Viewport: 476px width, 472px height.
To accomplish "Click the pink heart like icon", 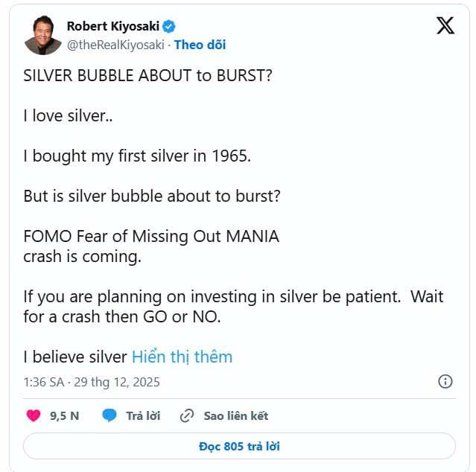I will (34, 415).
